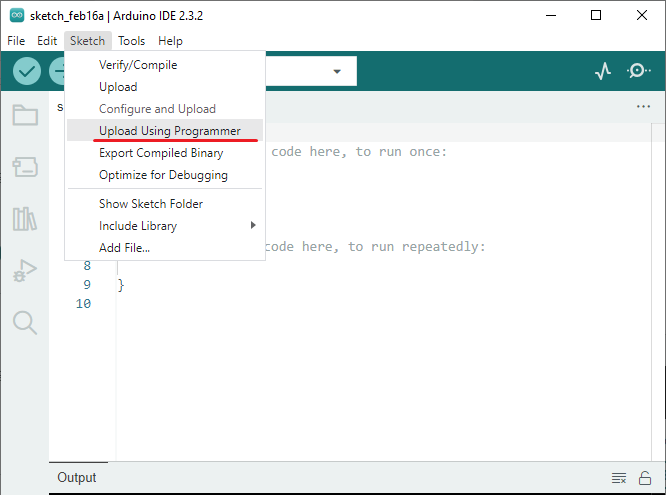Toggle the output scroll lock icon
Screen dimensions: 666x495
tap(647, 478)
